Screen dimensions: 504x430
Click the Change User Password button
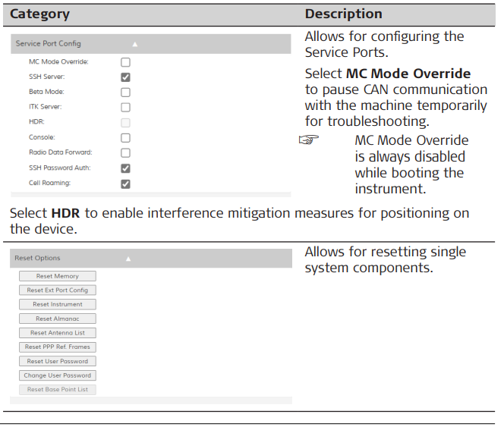point(58,375)
